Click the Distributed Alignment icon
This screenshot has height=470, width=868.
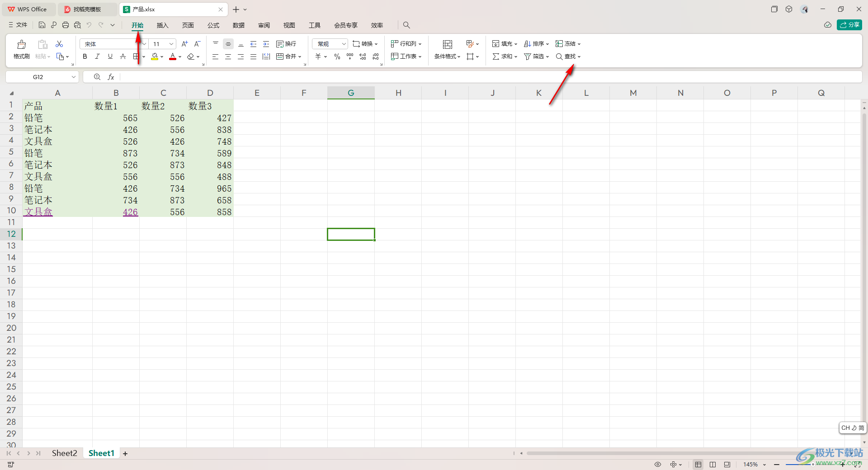click(x=266, y=56)
